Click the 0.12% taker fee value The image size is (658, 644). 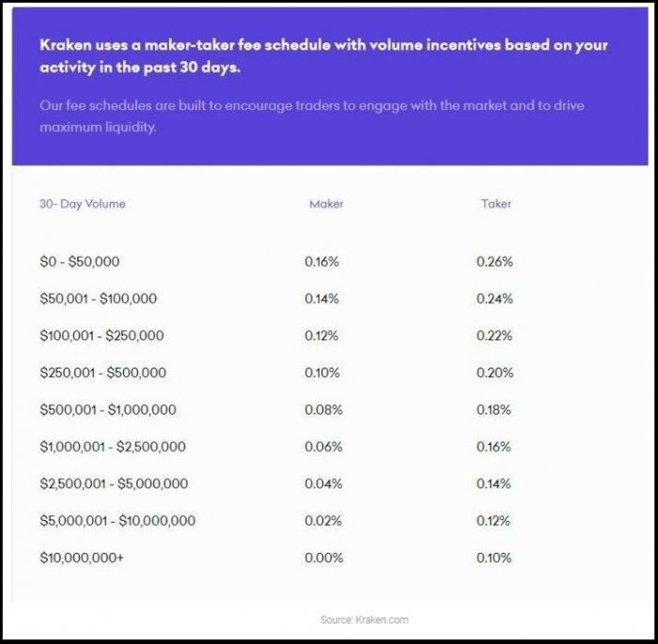coord(493,521)
